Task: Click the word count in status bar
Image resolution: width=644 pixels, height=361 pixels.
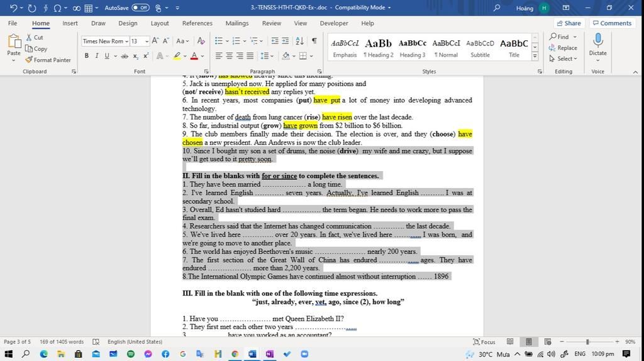Action: click(x=62, y=342)
